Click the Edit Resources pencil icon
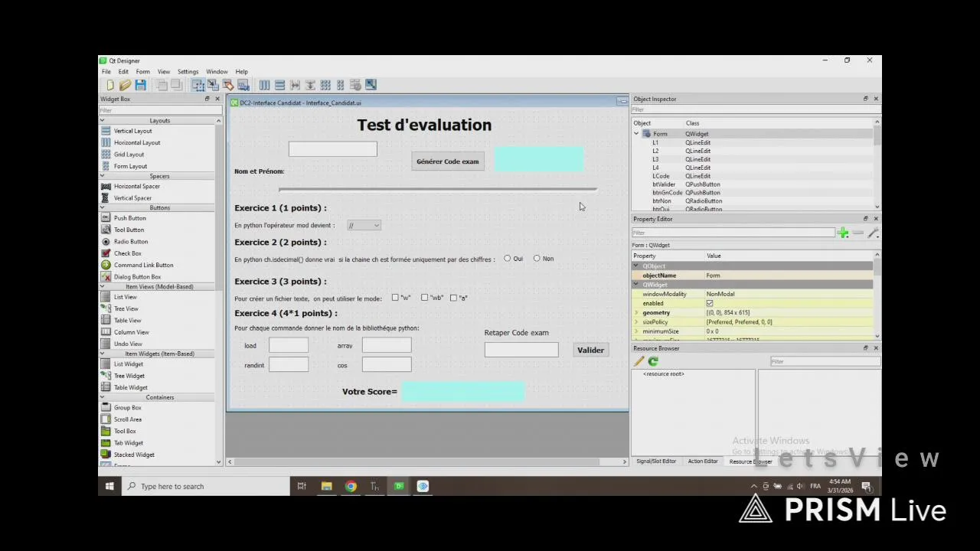This screenshot has width=980, height=551. 639,361
